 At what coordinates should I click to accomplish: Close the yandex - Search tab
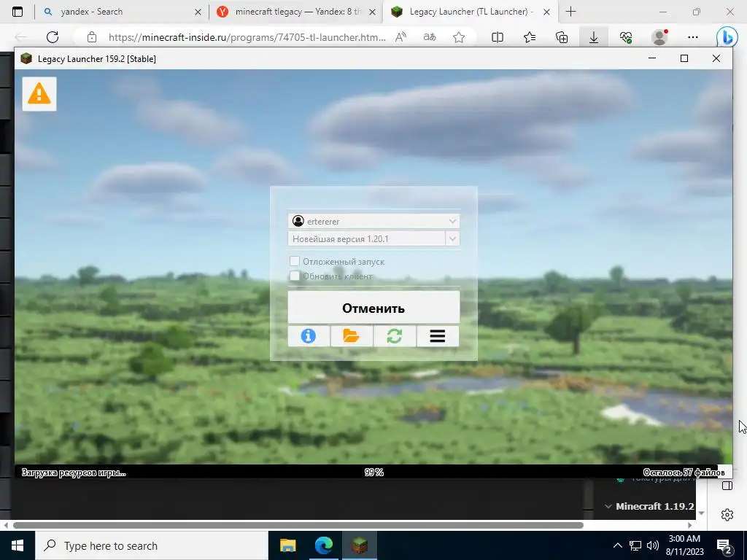pos(198,12)
